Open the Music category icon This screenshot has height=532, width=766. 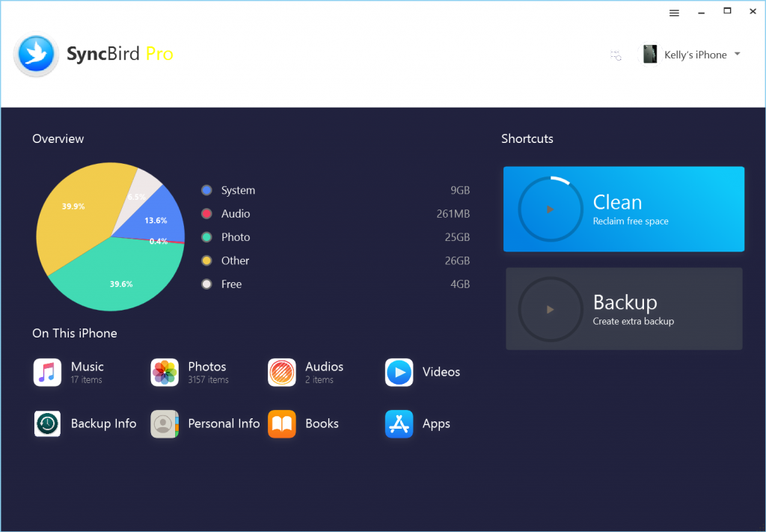click(47, 373)
